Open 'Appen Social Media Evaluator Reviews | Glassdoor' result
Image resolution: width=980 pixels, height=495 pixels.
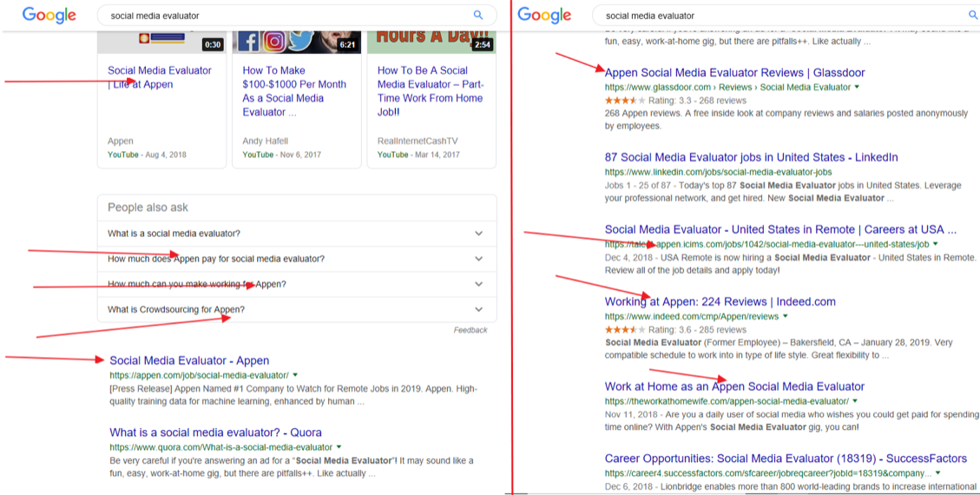pos(735,72)
